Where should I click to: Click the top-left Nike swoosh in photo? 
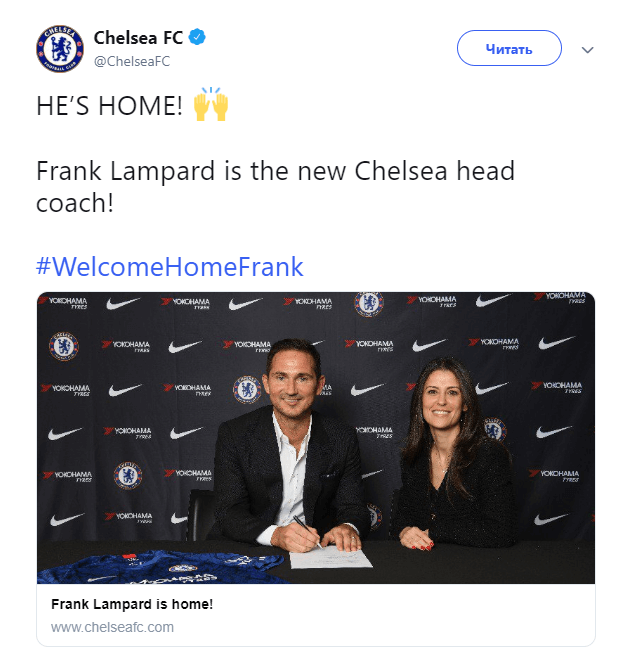coord(123,304)
